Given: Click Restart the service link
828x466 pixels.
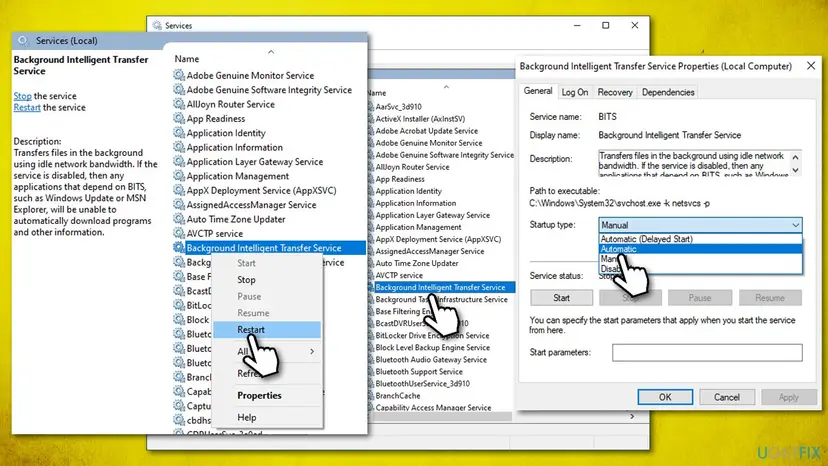Looking at the screenshot, I should click(27, 107).
